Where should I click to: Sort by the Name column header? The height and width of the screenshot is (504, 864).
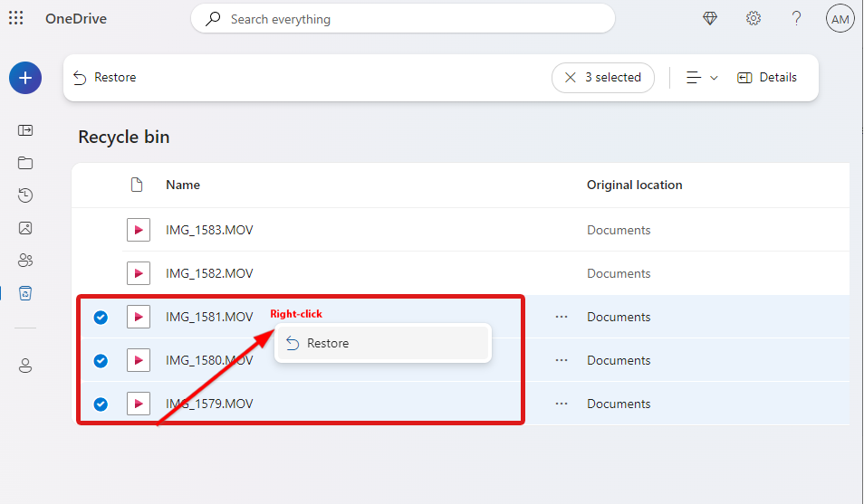[183, 185]
